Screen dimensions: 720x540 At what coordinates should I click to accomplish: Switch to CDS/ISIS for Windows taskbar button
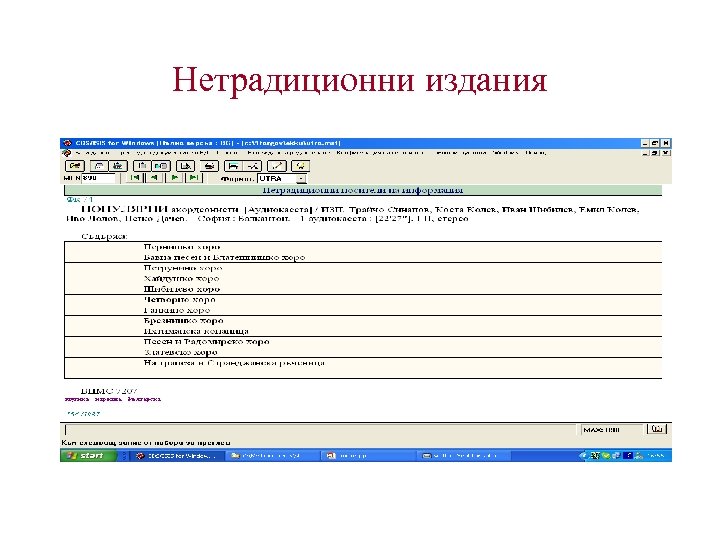click(x=178, y=456)
